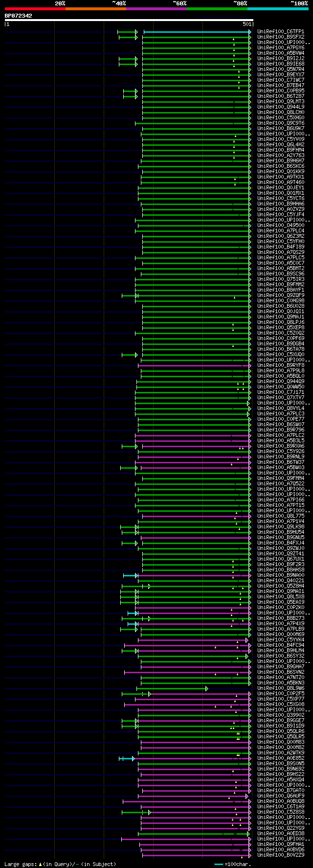Viewport: 313px width, 868px height.
Task: Select hit label UniRef100_Q944Q9
Action: 281,381
